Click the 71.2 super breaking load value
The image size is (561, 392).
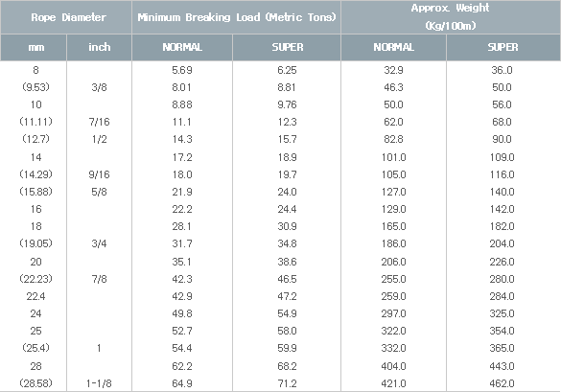(x=287, y=383)
